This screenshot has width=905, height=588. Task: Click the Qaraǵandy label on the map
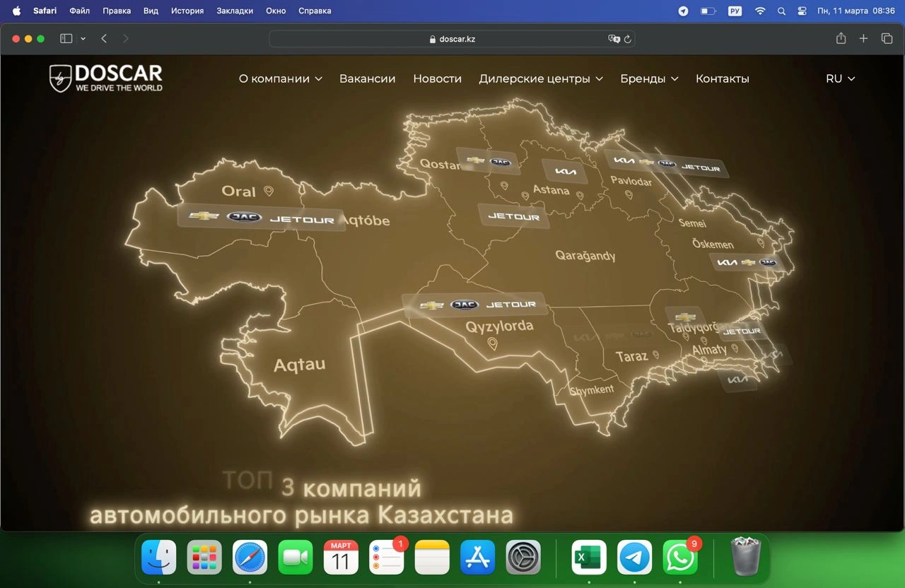coord(585,256)
